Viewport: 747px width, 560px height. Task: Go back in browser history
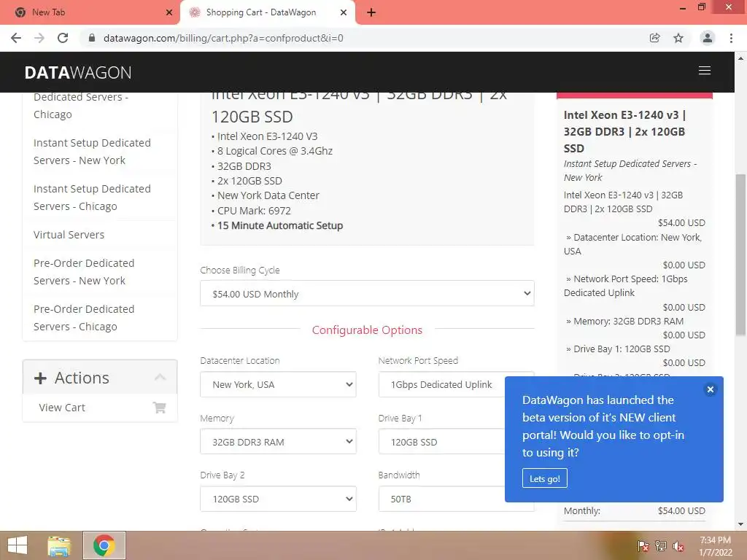click(x=16, y=38)
